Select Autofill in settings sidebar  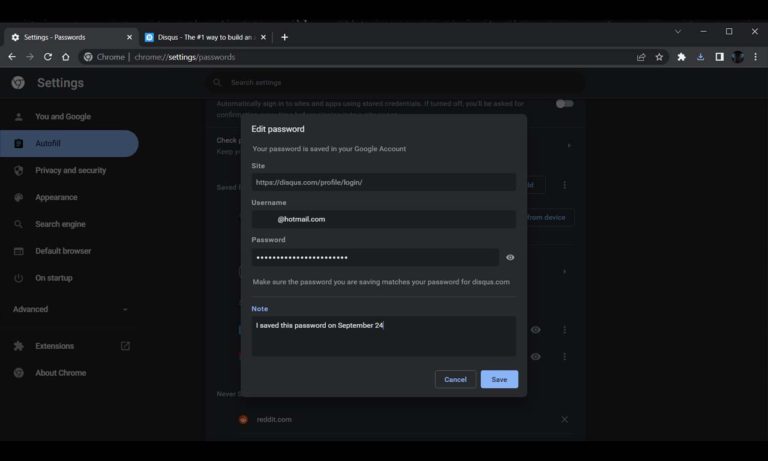(69, 144)
